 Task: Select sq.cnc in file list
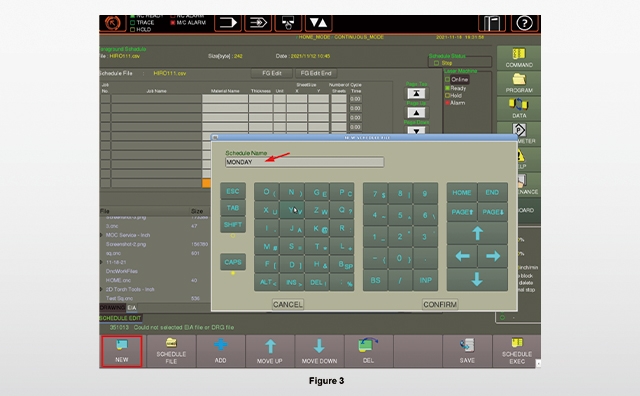point(112,253)
